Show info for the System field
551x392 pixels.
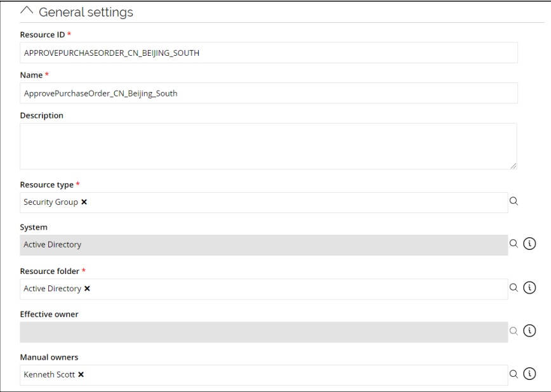tap(529, 244)
